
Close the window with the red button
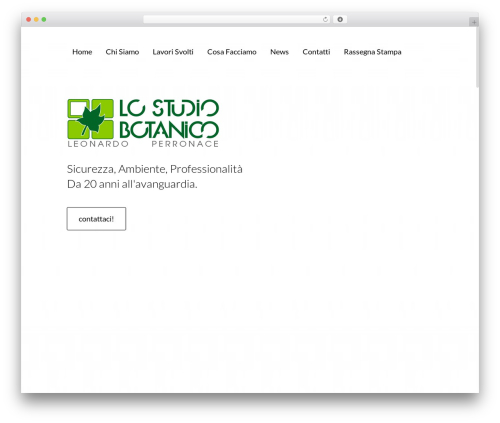coord(29,19)
